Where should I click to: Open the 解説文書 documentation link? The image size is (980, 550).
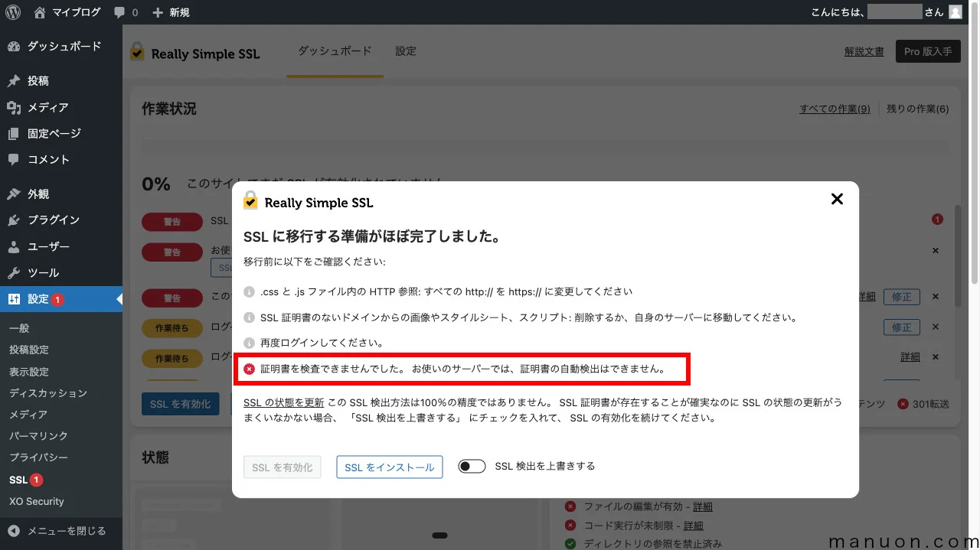[864, 51]
